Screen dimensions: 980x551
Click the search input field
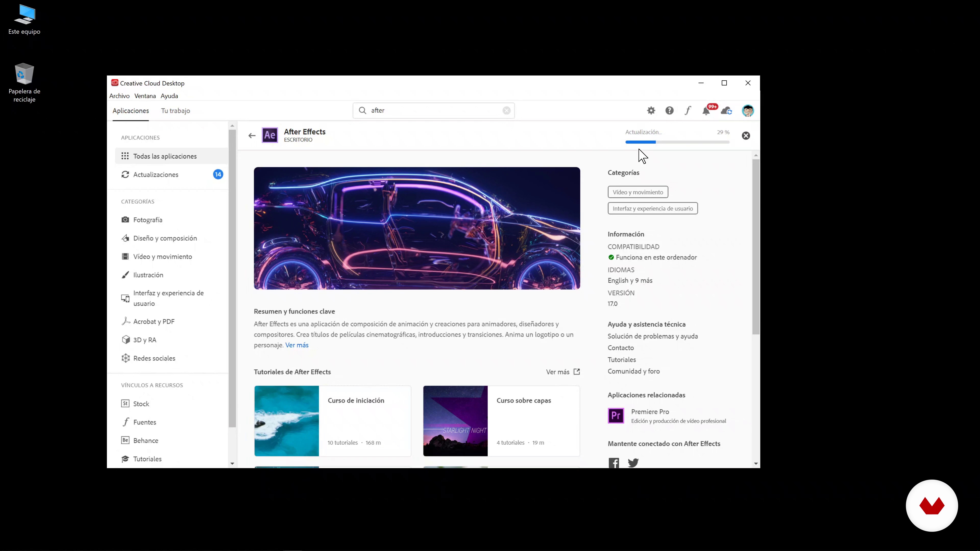pos(433,110)
